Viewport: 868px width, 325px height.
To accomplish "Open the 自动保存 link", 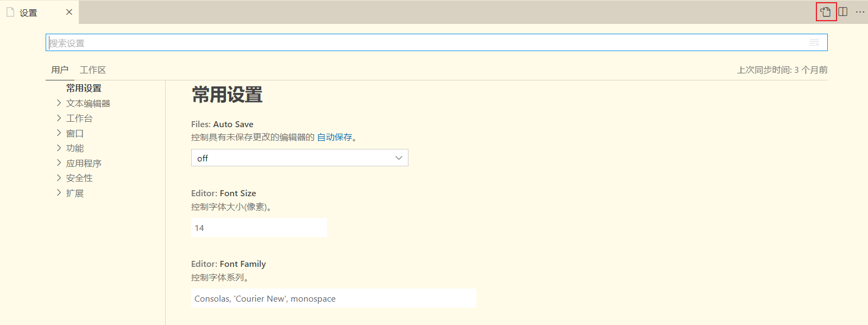I will coord(335,137).
